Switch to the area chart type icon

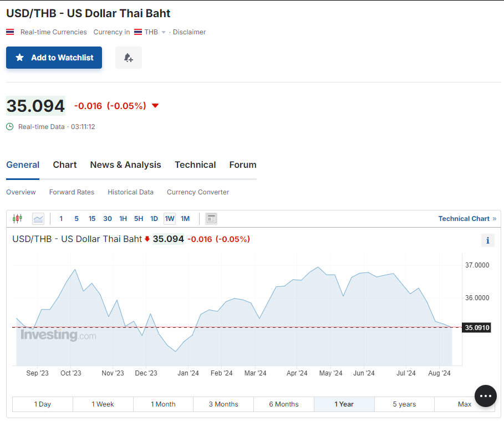[38, 219]
